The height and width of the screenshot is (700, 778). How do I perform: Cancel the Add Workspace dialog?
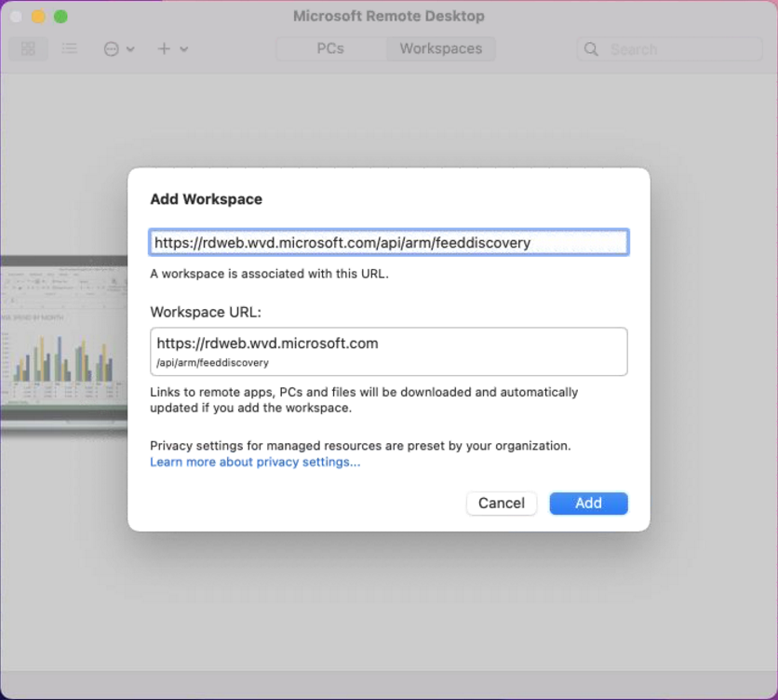[501, 503]
